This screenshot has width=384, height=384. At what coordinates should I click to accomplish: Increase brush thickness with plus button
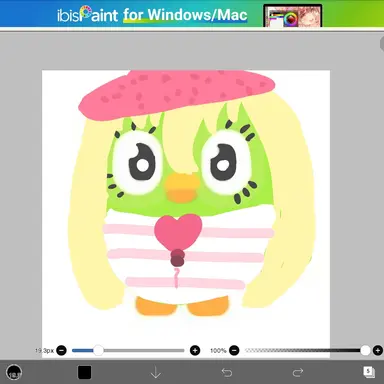(x=195, y=350)
